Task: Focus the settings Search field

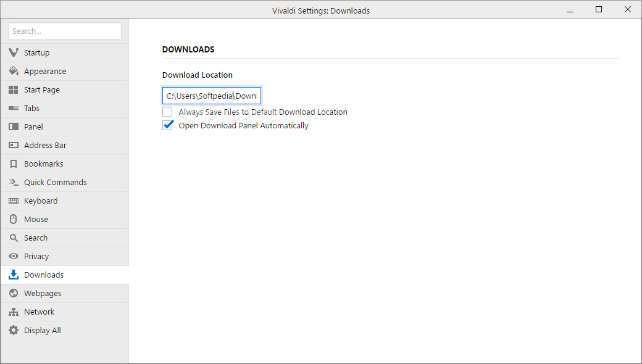Action: pos(65,31)
